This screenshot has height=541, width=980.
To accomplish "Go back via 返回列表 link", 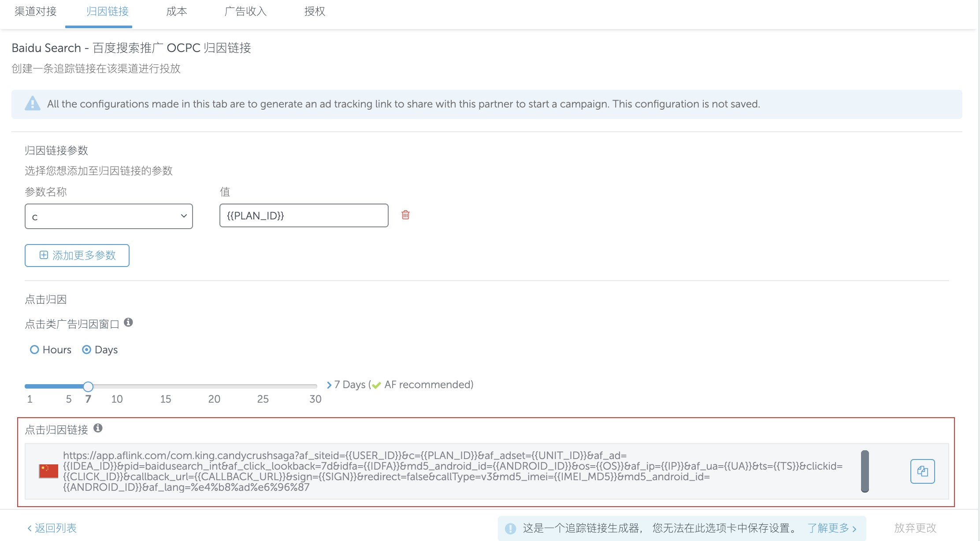I will [52, 528].
